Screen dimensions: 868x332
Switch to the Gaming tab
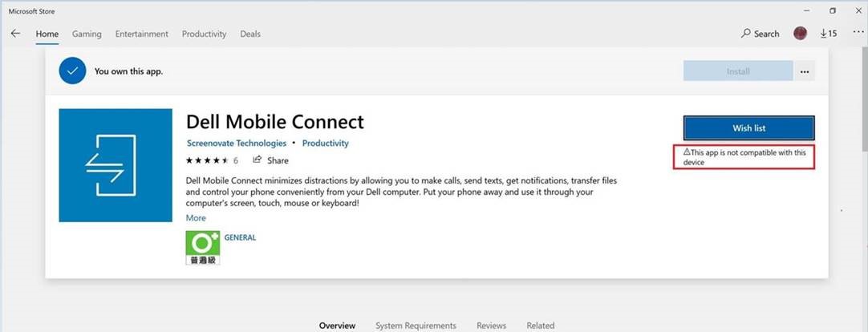click(87, 34)
